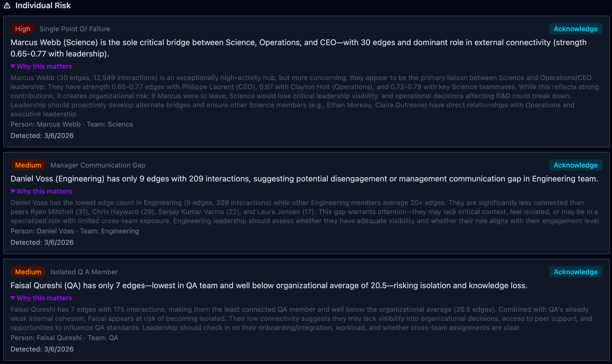
Task: Click the 'Person: Marcus Webb · Team: Science' line
Action: [x=72, y=124]
